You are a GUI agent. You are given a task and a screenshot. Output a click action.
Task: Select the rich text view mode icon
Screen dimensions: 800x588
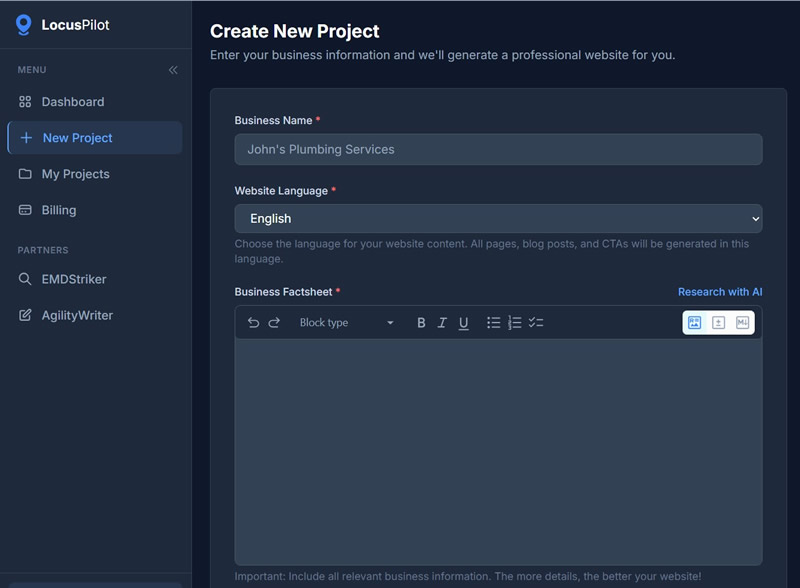click(x=694, y=322)
